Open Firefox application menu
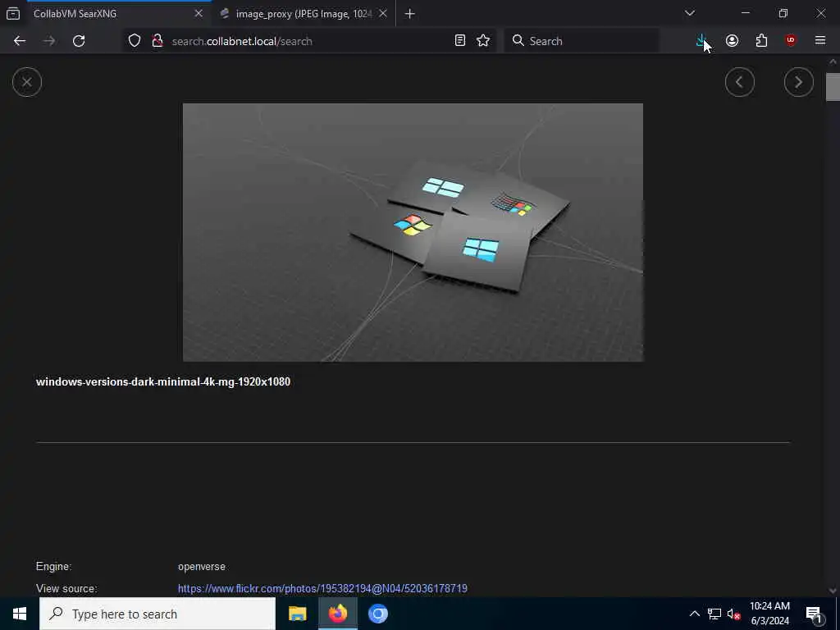 [x=820, y=41]
